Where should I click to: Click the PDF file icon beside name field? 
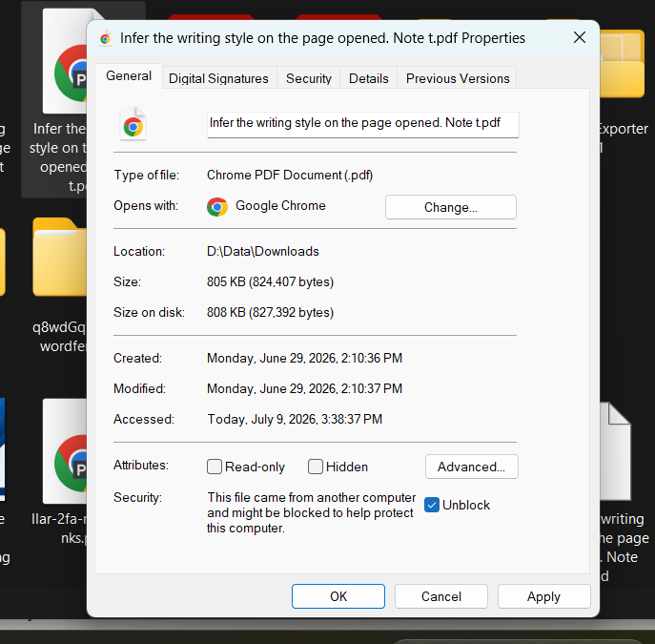133,124
